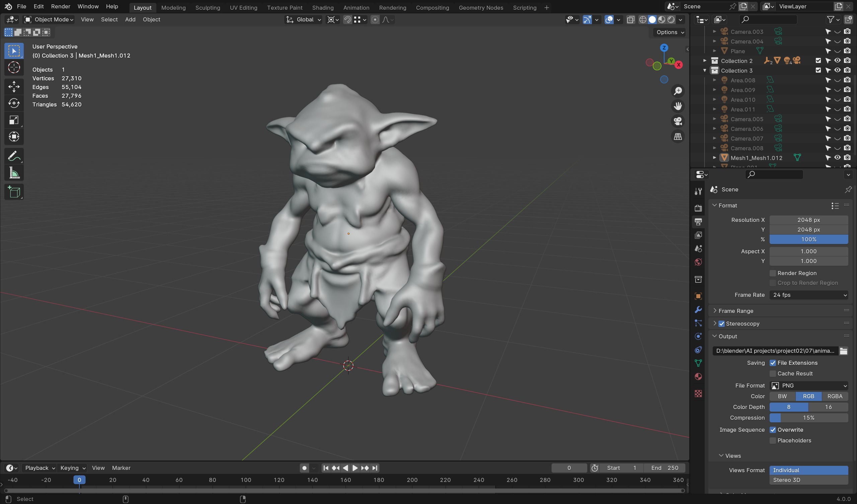Open the Global transform orientation dropdown
Screen dimensions: 857x504
click(x=303, y=19)
